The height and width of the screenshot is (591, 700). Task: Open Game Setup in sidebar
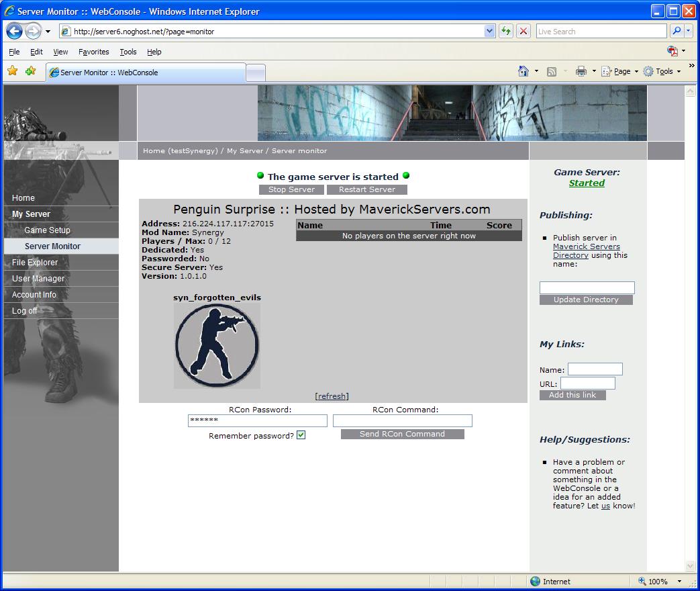click(x=48, y=230)
